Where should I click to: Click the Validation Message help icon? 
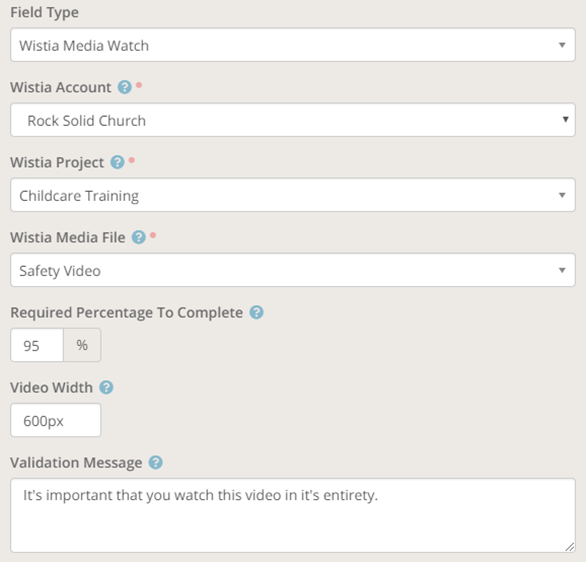tap(155, 463)
